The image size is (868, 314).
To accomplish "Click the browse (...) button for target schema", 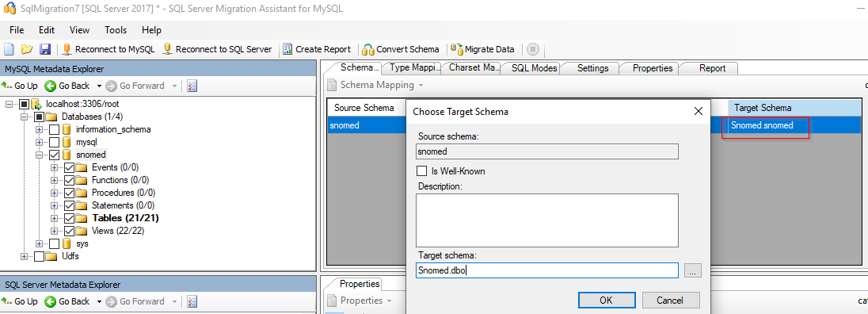I will click(692, 271).
